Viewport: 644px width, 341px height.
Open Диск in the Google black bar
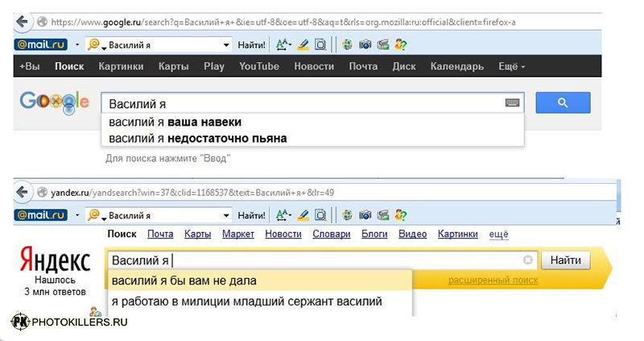pyautogui.click(x=404, y=66)
